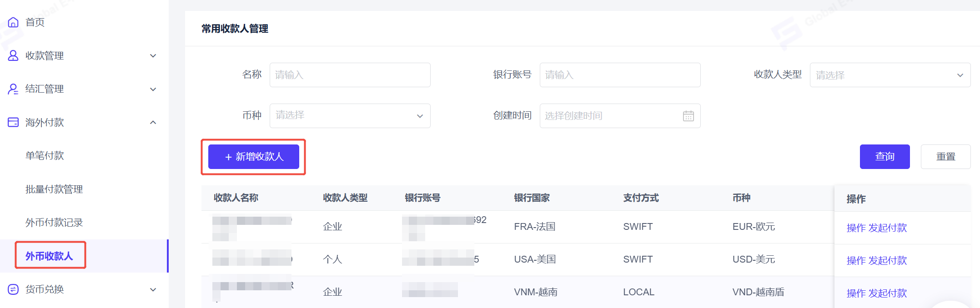Expand the 收款管理 menu chevron
The width and height of the screenshot is (980, 308).
pos(153,56)
